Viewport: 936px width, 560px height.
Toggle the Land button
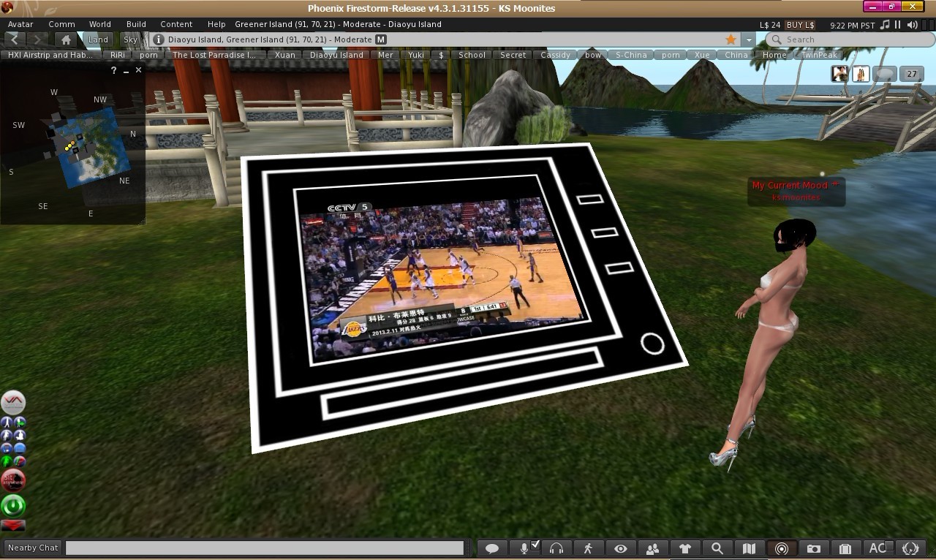[x=98, y=39]
